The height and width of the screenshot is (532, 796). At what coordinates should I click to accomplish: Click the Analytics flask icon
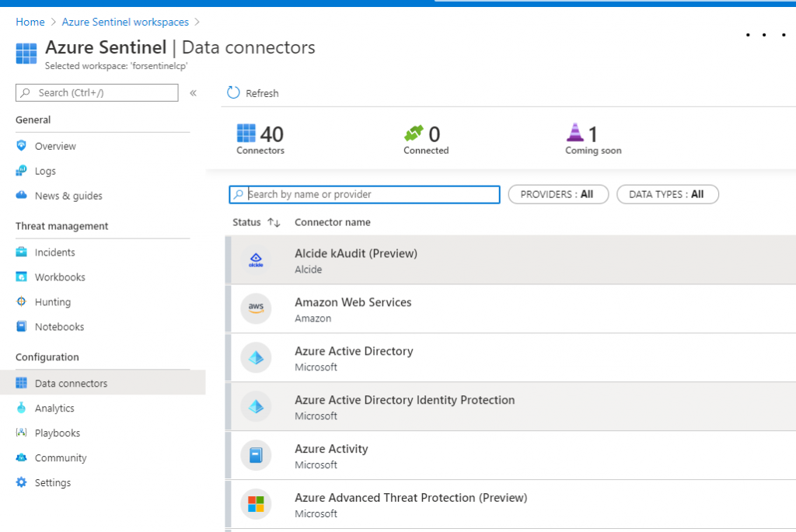(x=21, y=408)
